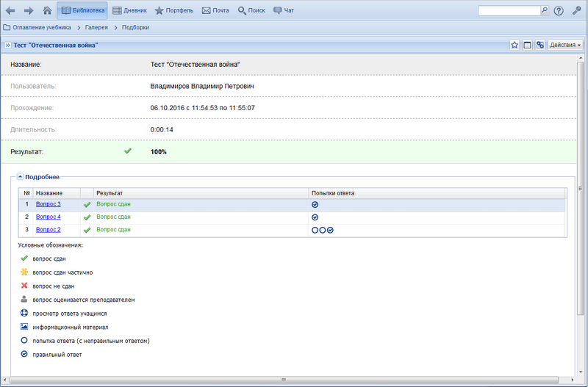The width and height of the screenshot is (588, 387).
Task: Open the Библиотека tab
Action: pyautogui.click(x=82, y=11)
